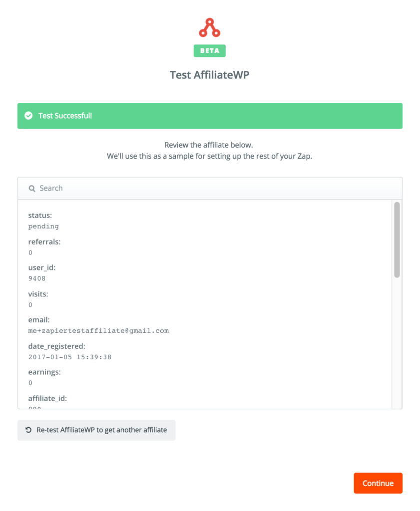
Task: Click the refresh icon on Re-test button
Action: (28, 430)
